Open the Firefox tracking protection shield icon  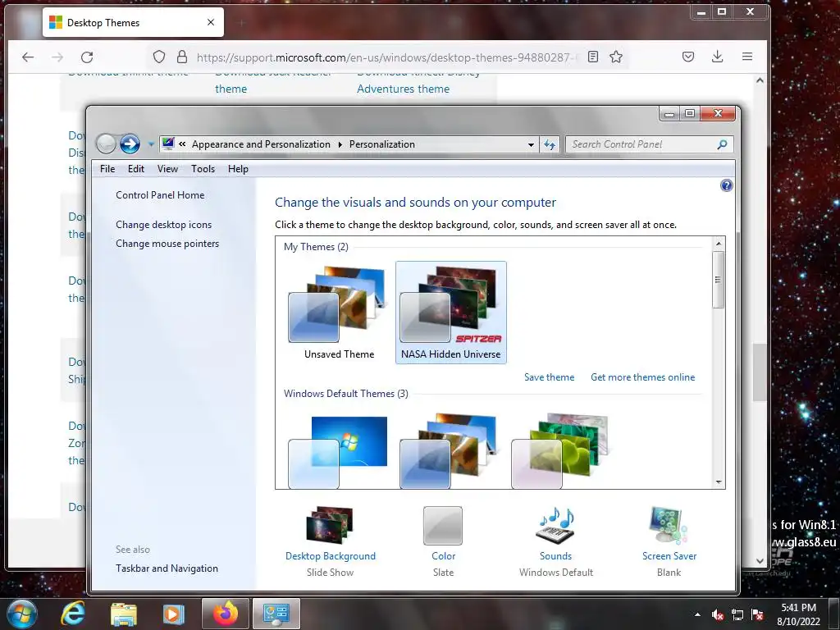(159, 57)
